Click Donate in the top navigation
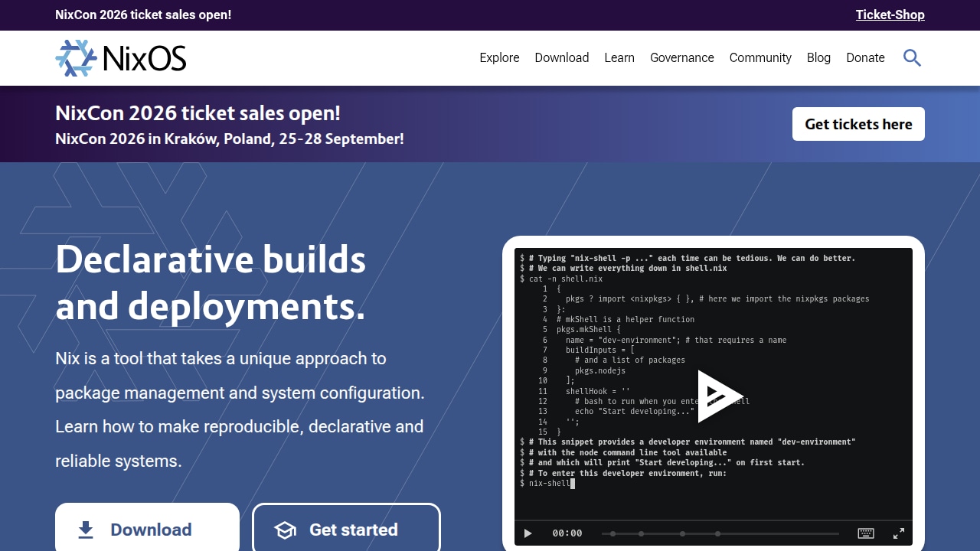Image resolution: width=980 pixels, height=551 pixels. coord(865,58)
